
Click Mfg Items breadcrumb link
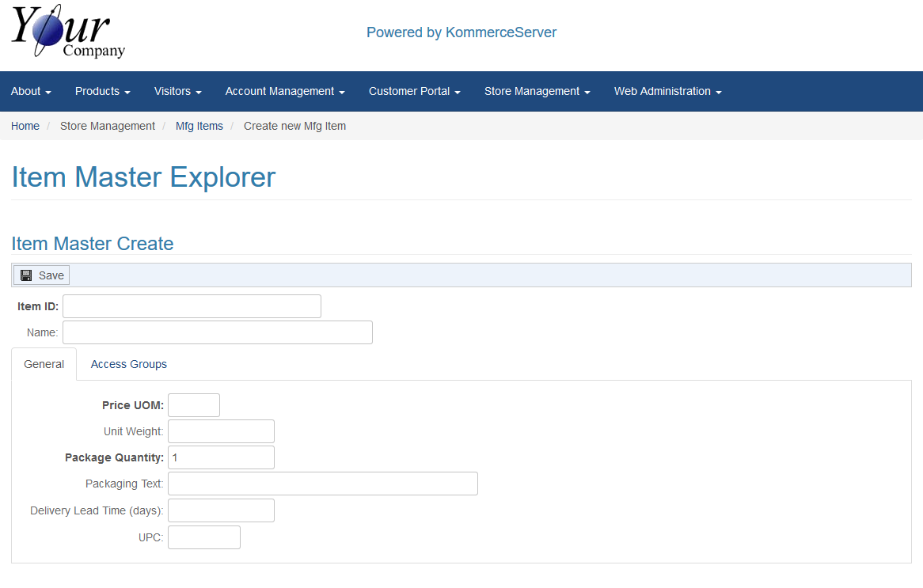pos(199,126)
